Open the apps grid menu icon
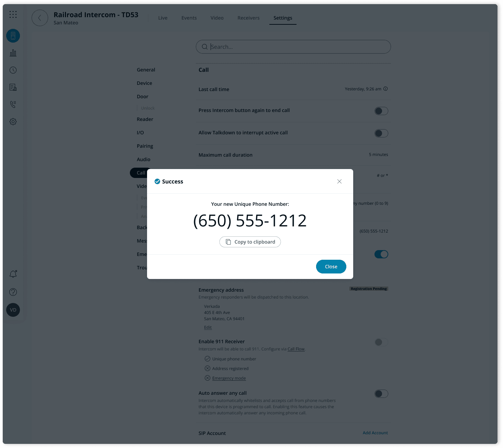The image size is (503, 448). click(x=13, y=14)
